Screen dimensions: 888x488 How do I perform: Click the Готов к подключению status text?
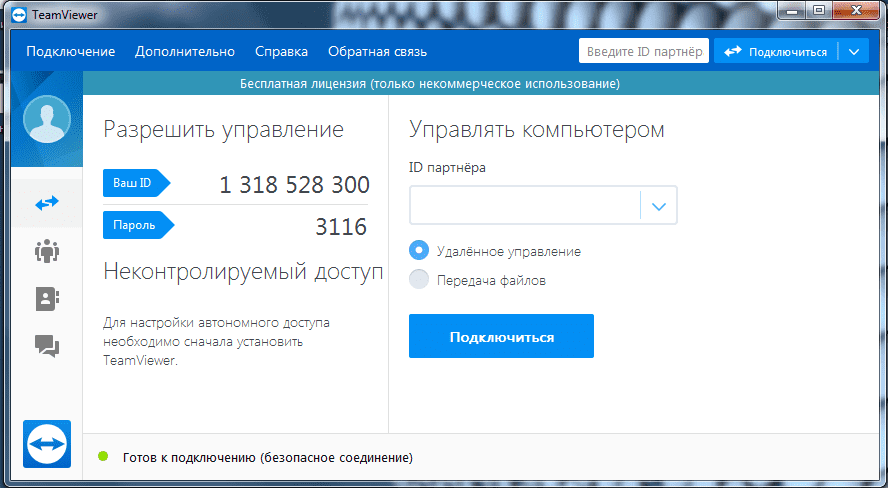coord(267,457)
